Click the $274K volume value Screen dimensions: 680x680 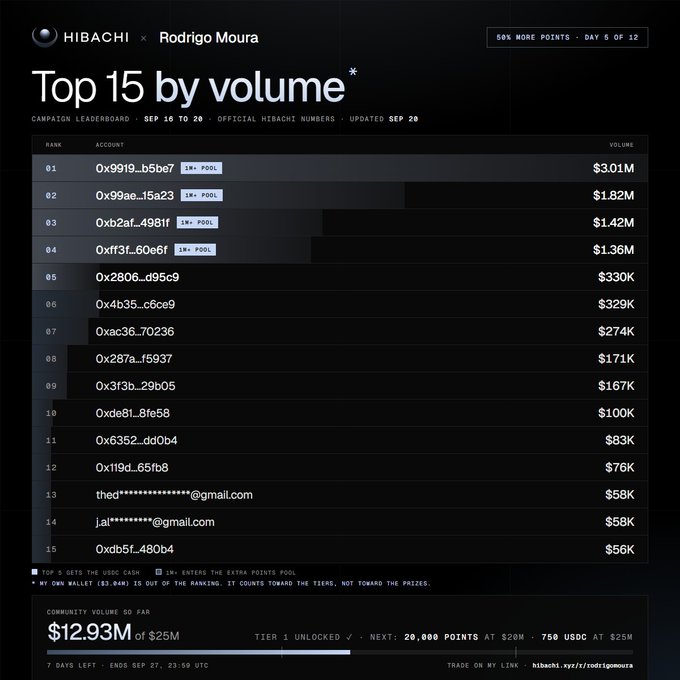tap(616, 332)
